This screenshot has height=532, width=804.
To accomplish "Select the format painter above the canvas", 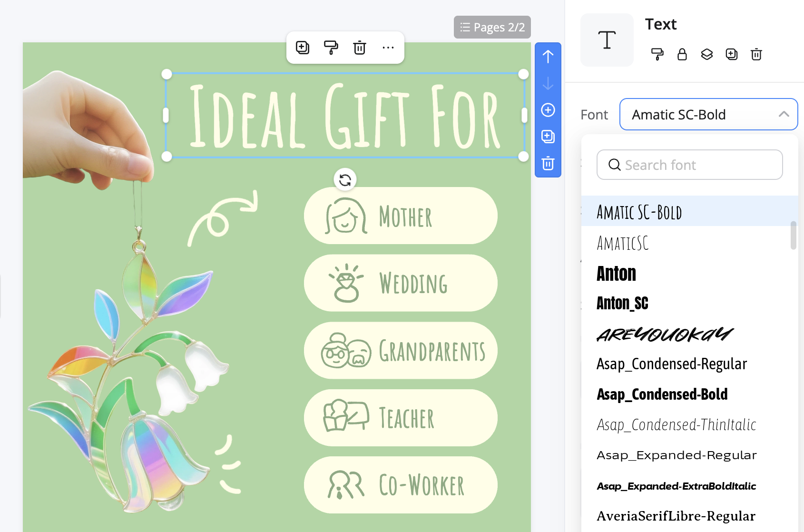I will click(331, 47).
